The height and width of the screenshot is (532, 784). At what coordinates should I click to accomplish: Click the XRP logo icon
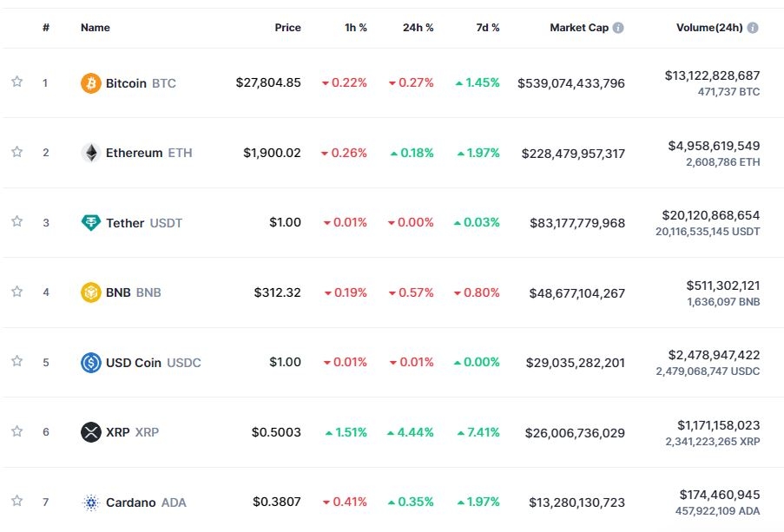[x=90, y=432]
